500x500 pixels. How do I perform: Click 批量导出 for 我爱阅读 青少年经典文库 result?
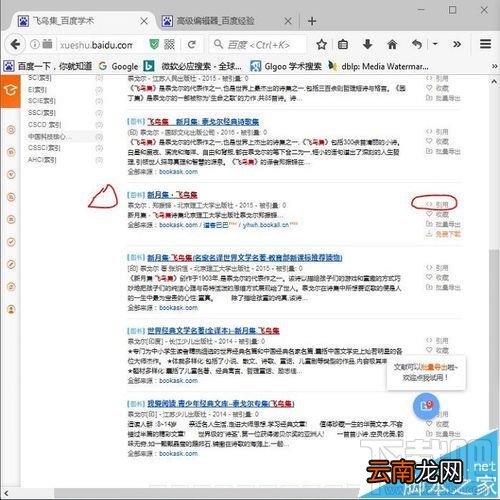(443, 434)
